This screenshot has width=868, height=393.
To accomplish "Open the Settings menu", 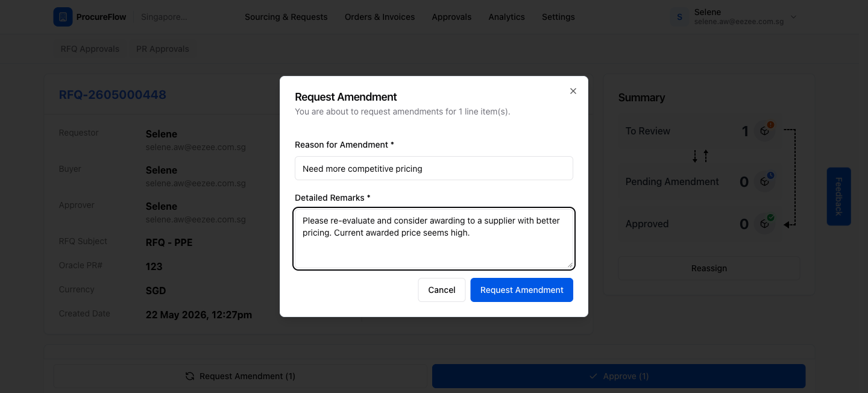I will [558, 17].
